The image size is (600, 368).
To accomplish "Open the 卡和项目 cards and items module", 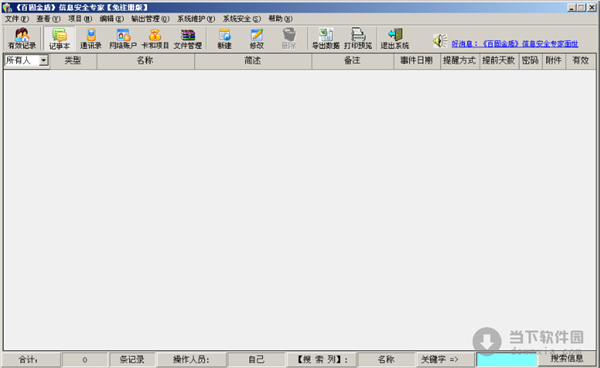I will click(155, 39).
